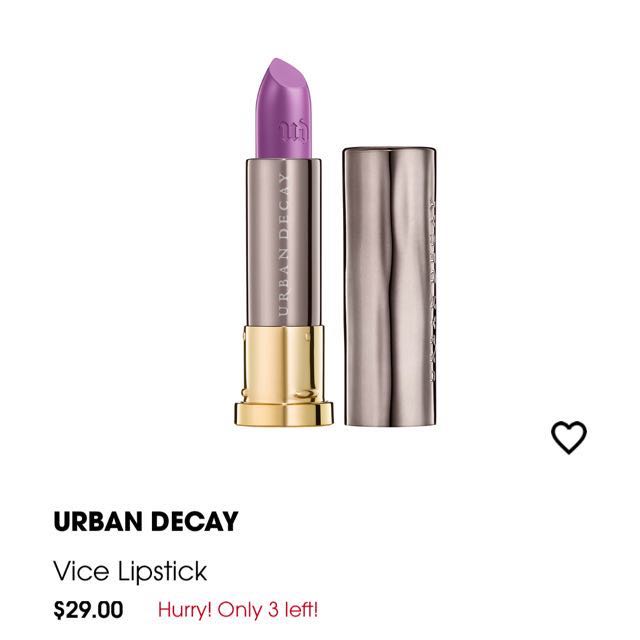
Task: Click the bottom edge of the lipstick cap
Action: pyautogui.click(x=389, y=423)
